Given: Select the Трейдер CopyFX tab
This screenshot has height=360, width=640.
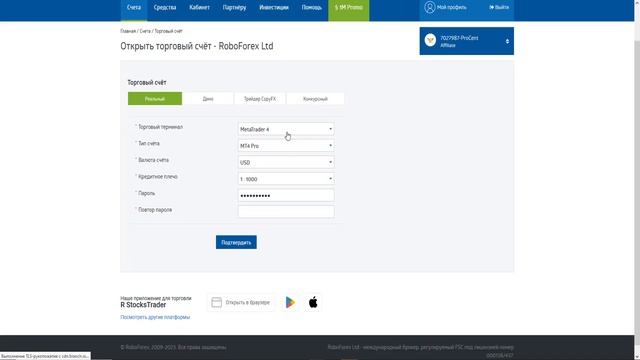Looking at the screenshot, I should point(260,99).
